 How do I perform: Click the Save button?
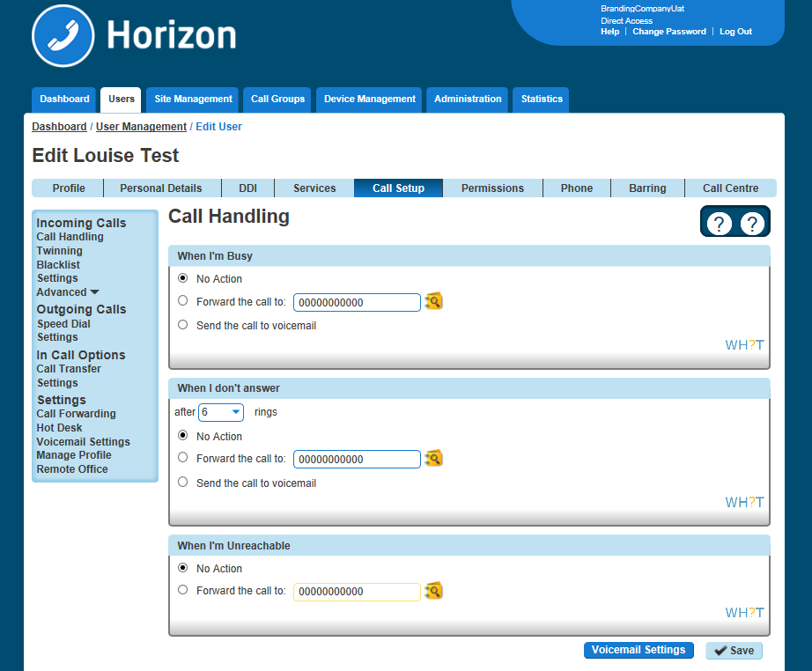pyautogui.click(x=734, y=651)
